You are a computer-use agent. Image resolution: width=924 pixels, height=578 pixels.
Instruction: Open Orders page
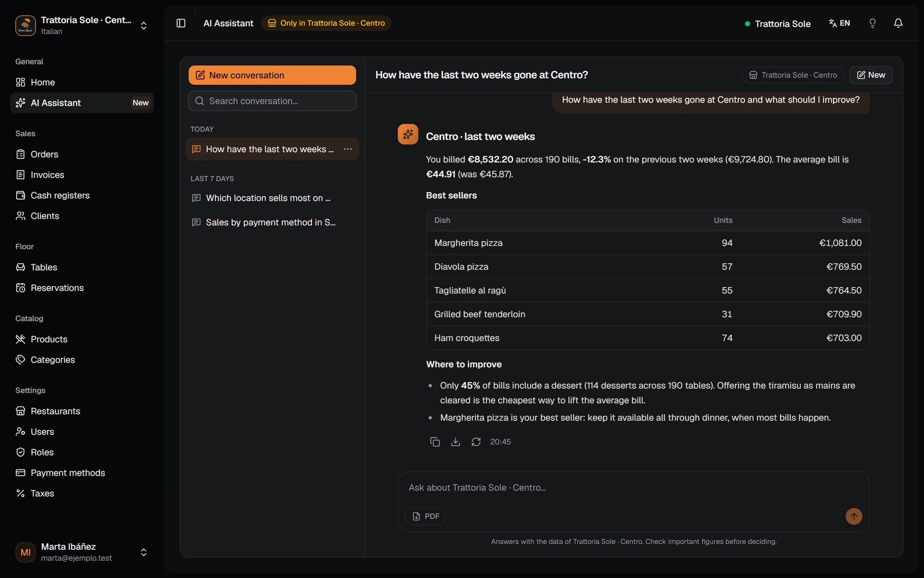click(82, 154)
